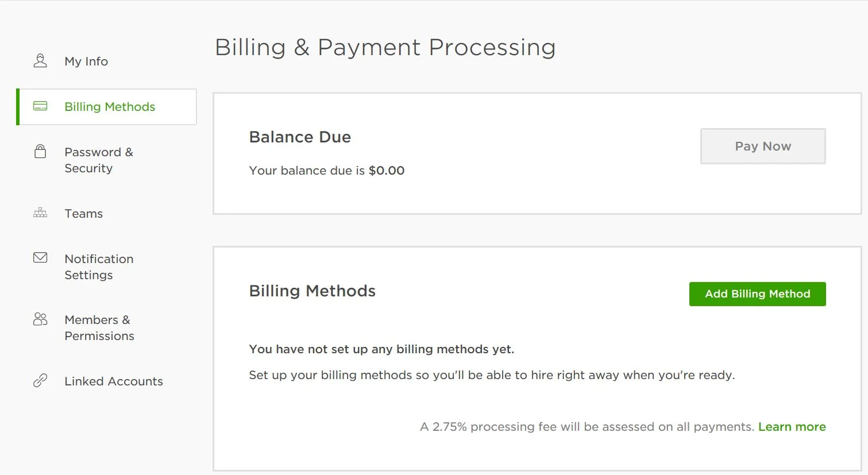868x475 pixels.
Task: Select the Teams hierarchy icon
Action: pyautogui.click(x=40, y=213)
